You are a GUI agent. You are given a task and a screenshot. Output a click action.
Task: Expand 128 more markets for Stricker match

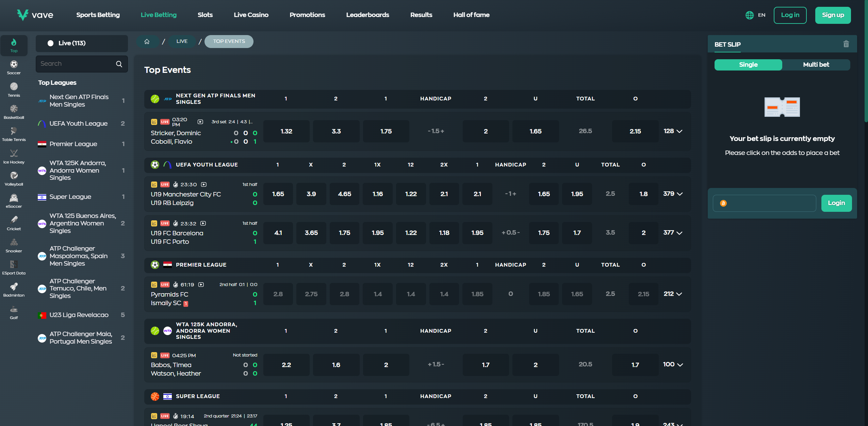pos(673,131)
